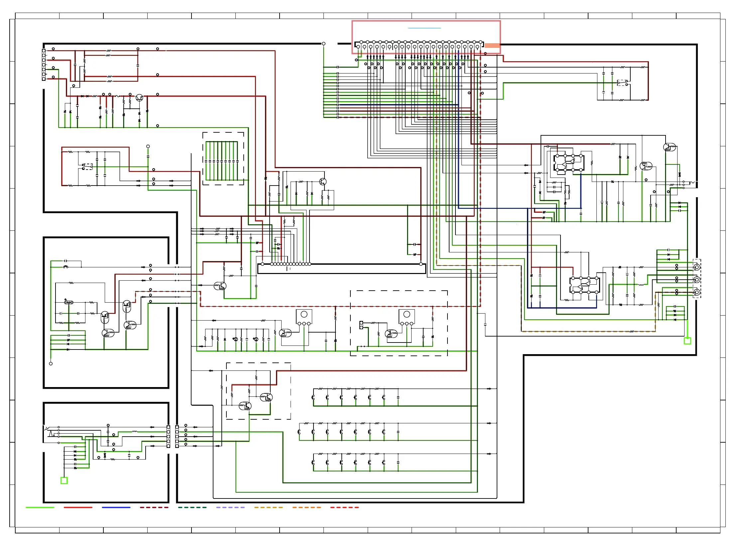Click the orange highlighted box beside connector pins
This screenshot has height=560, width=754.
pos(492,46)
